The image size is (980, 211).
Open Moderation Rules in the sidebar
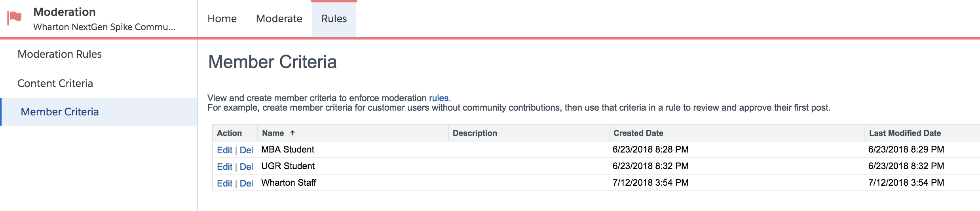coord(60,54)
